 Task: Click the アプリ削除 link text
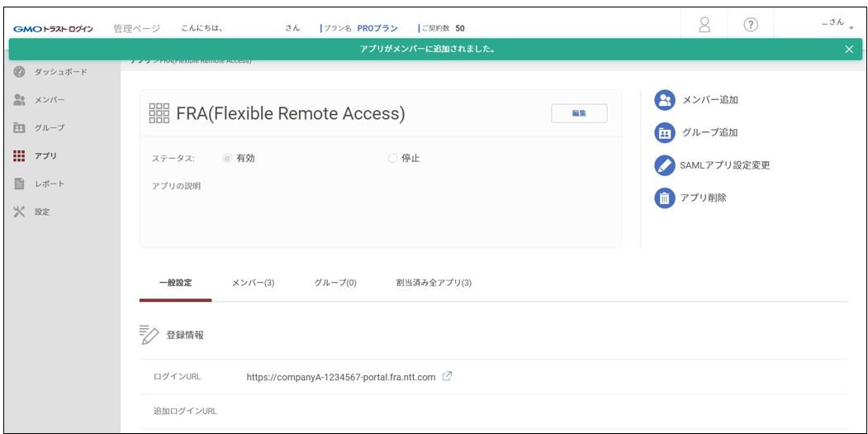704,198
